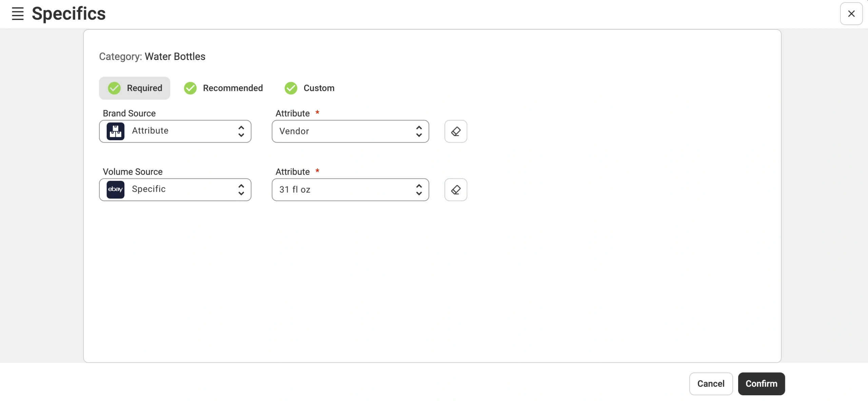Clear the 31 fl oz attribute with eraser icon

455,190
